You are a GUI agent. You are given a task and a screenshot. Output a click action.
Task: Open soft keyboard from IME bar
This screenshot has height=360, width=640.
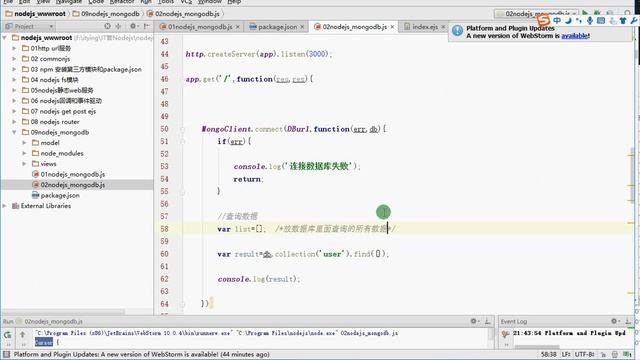coord(601,20)
